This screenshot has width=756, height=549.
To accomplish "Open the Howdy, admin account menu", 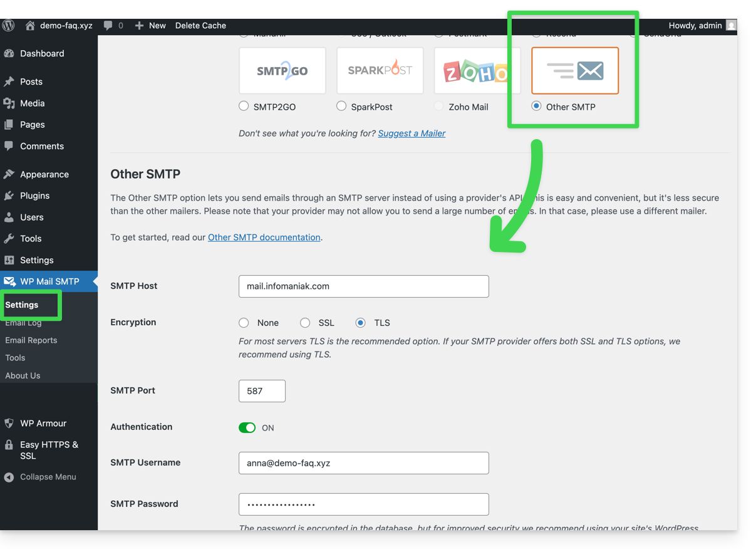I will point(702,26).
